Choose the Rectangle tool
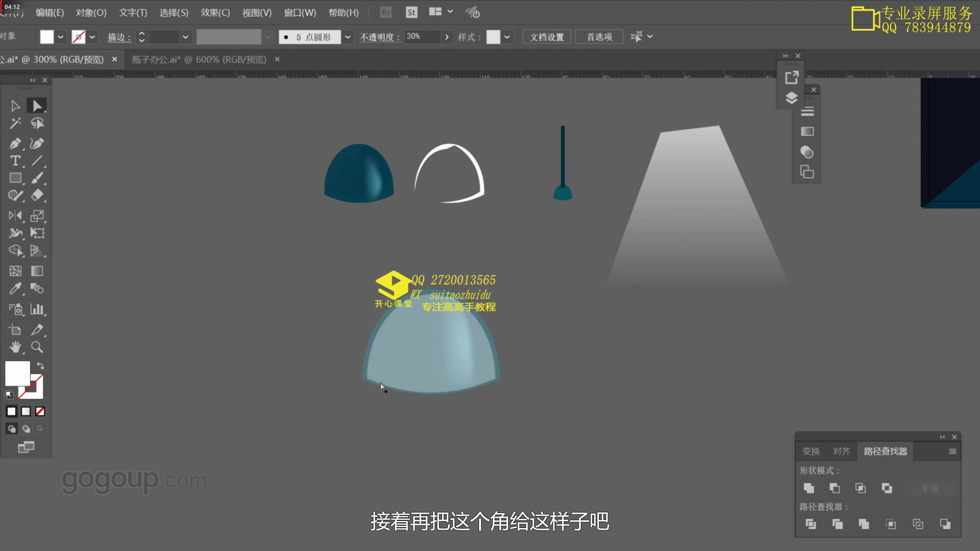This screenshot has height=551, width=980. point(15,178)
